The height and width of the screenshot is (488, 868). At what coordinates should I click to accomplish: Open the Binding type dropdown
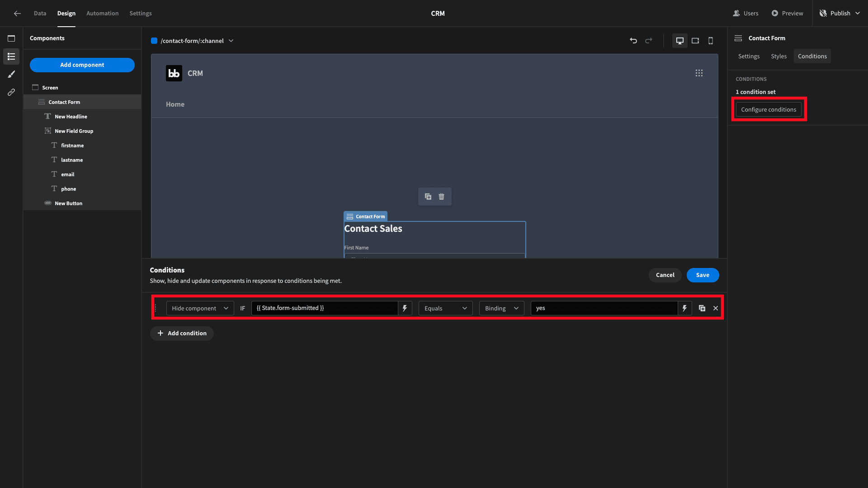502,308
